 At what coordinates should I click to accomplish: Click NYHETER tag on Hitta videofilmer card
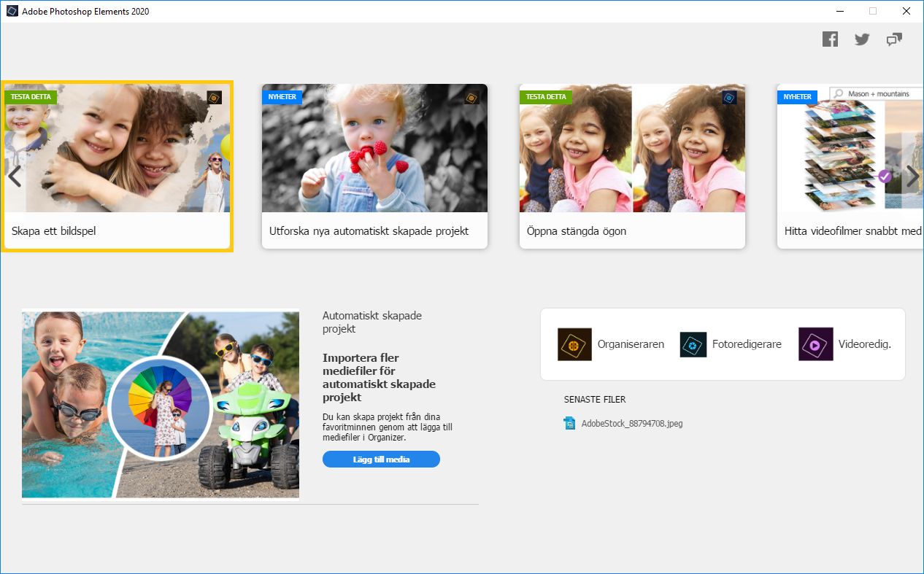797,97
